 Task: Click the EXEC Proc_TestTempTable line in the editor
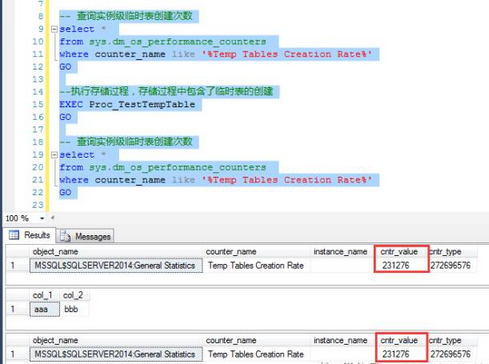tap(127, 105)
